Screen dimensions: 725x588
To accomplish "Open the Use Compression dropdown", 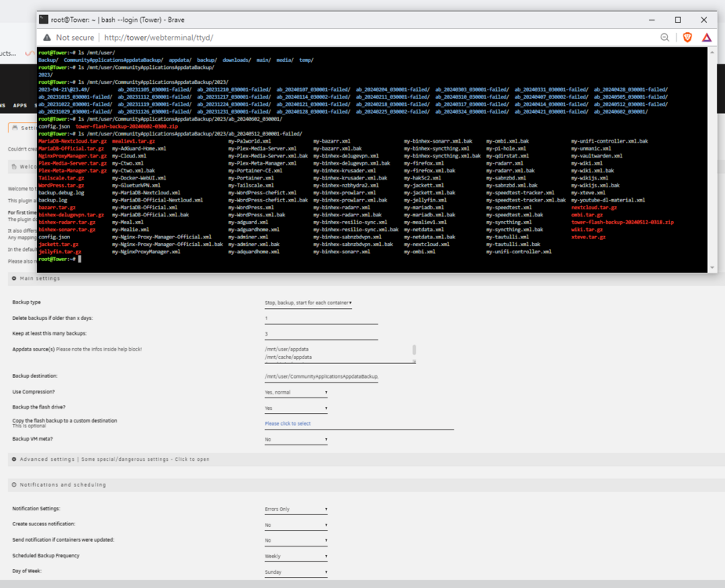I will (x=296, y=392).
